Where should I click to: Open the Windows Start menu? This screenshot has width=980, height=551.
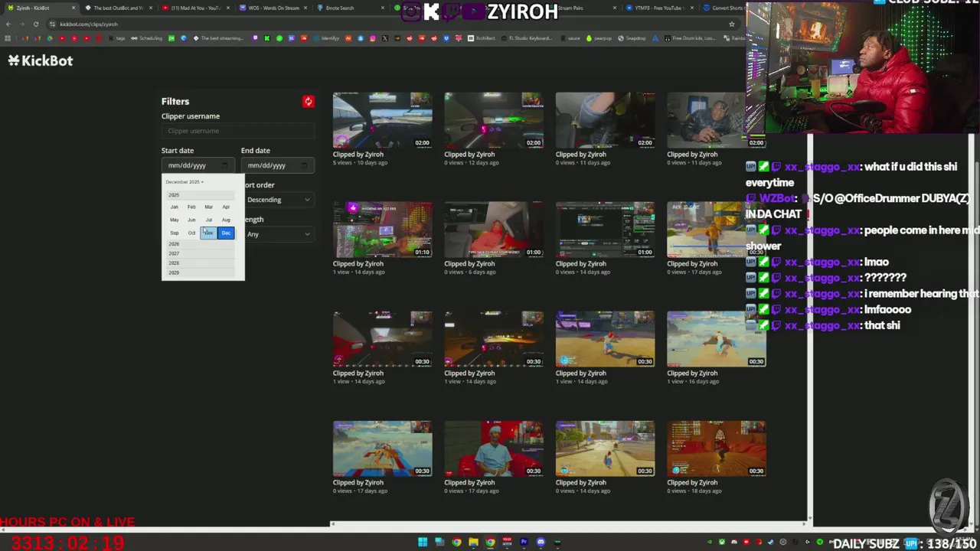(x=422, y=543)
